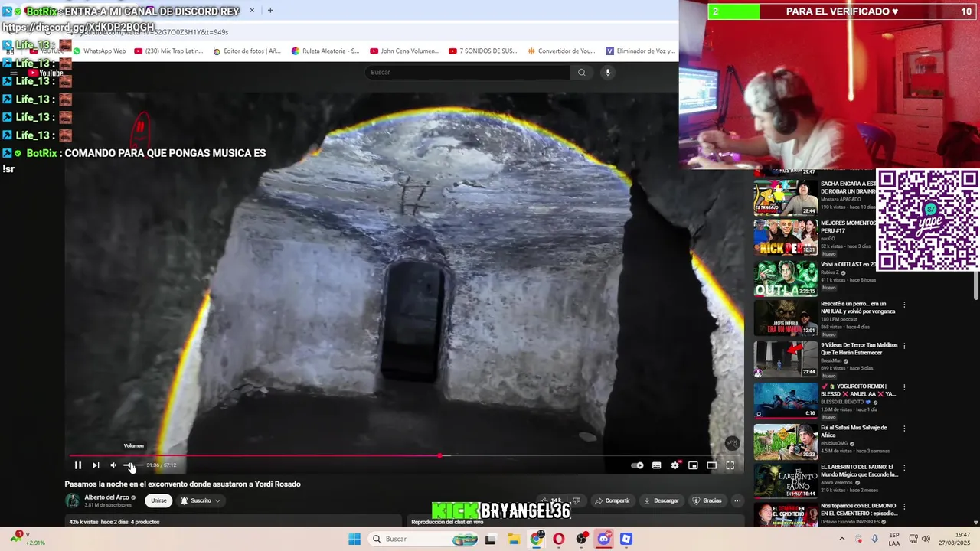Toggle subtitles with the captions icon
Screen dimensions: 980x551
(x=656, y=465)
